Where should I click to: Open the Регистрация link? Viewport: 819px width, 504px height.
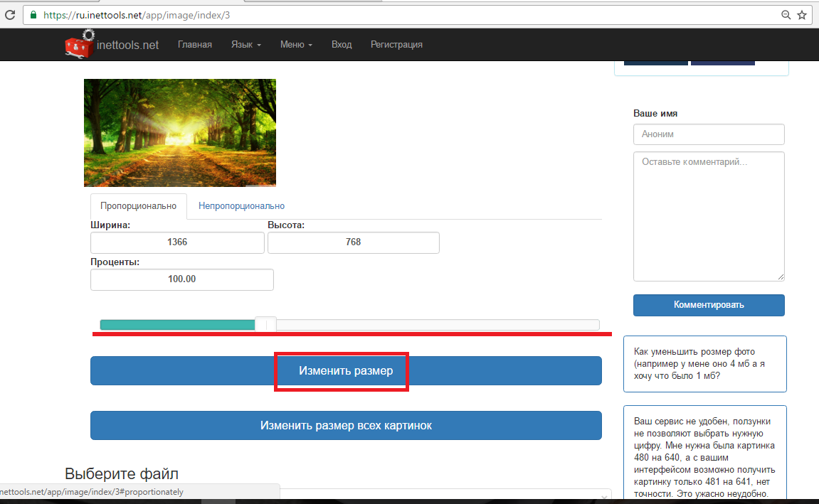396,44
